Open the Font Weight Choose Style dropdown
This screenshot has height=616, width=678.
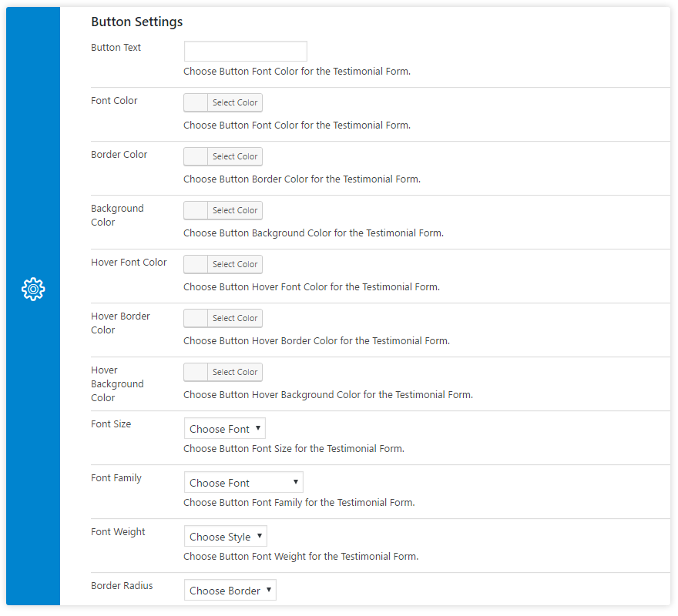(225, 536)
